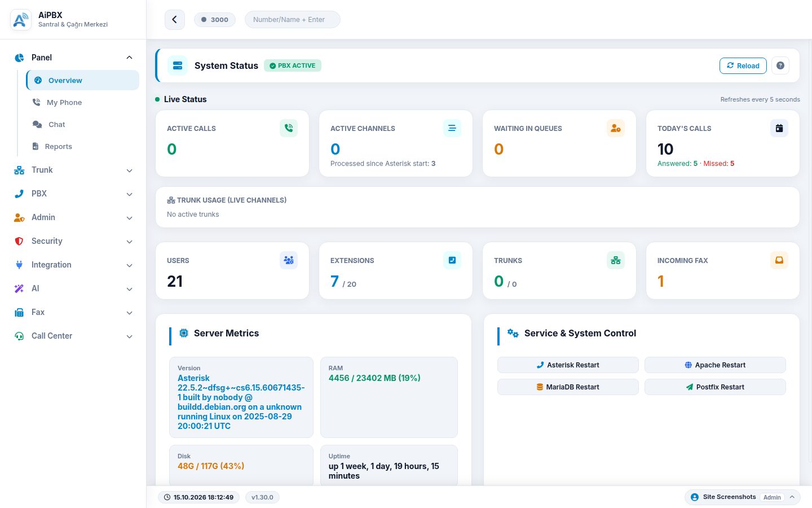The height and width of the screenshot is (508, 812).
Task: Click the Today's Calls calendar icon
Action: pos(779,128)
